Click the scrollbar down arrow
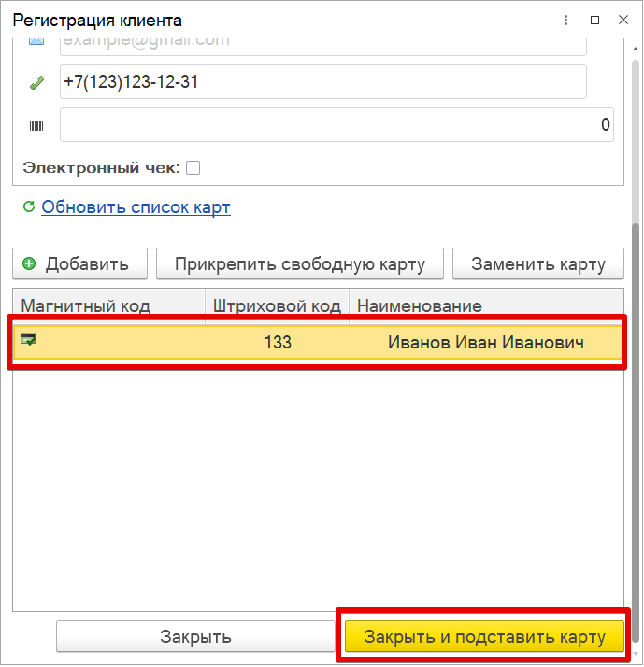Viewport: 644px width, 667px height. 635,653
